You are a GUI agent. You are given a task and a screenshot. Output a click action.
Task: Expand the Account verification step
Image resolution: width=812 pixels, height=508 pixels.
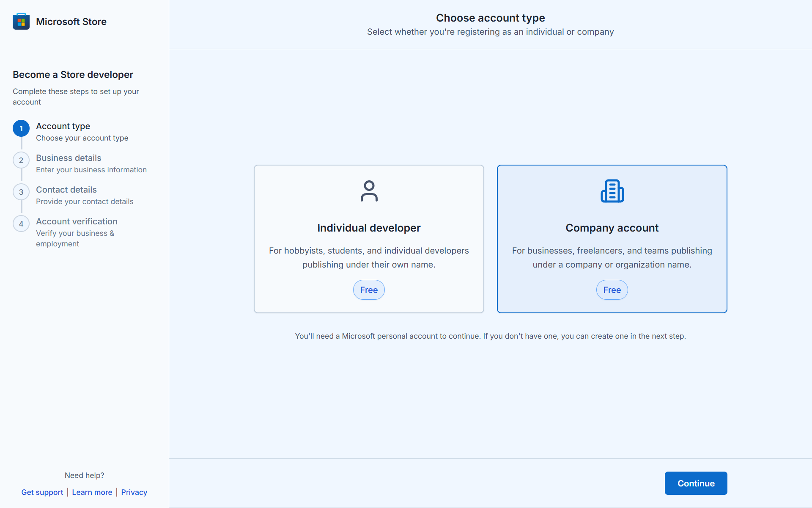(77, 221)
